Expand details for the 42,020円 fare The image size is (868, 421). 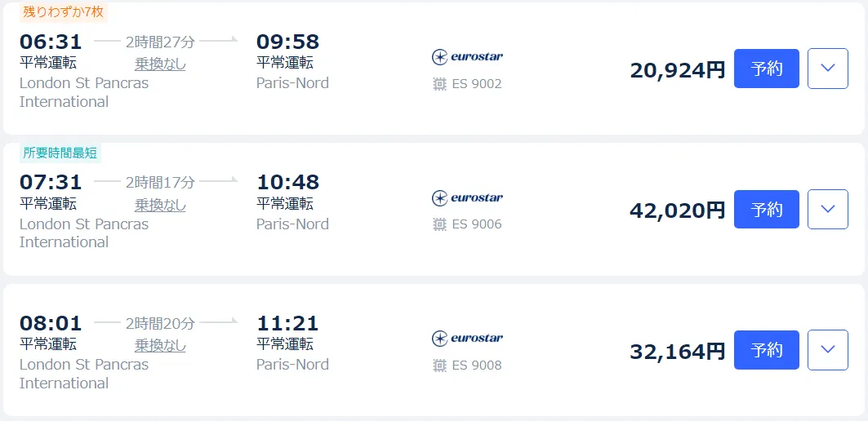click(828, 210)
